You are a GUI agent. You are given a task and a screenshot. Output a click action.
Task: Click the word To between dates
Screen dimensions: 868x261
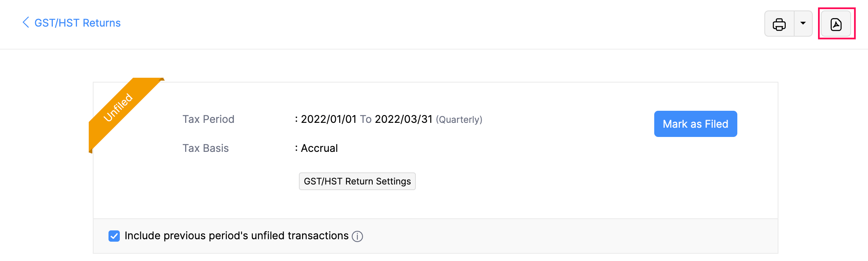coord(365,119)
